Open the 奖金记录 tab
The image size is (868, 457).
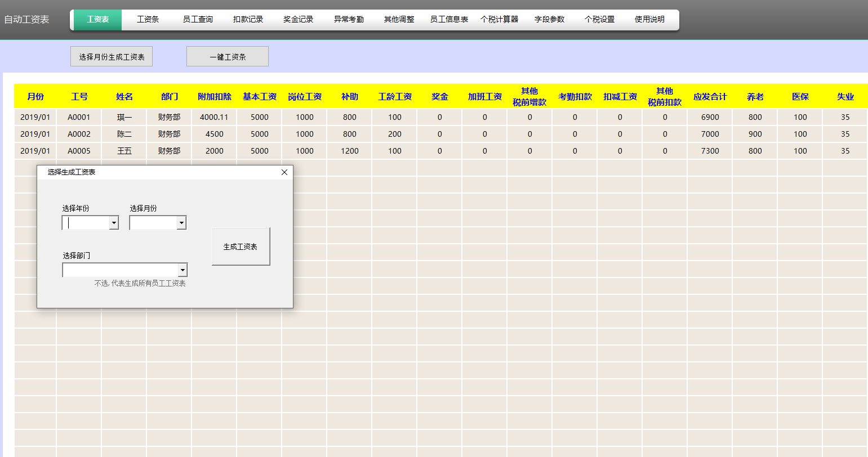coord(297,19)
